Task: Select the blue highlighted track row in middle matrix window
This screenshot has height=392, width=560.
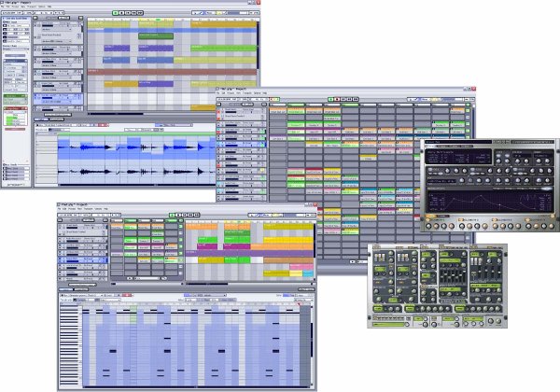Action: coord(242,145)
